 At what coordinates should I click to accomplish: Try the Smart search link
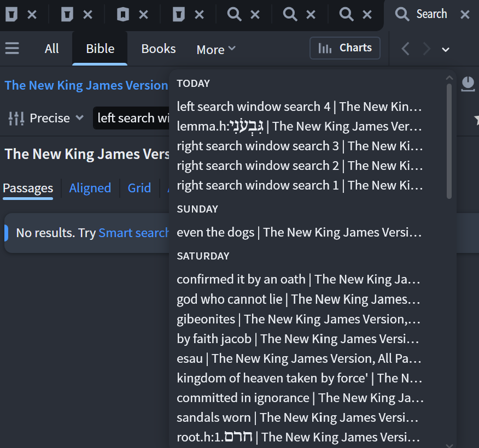coord(133,233)
